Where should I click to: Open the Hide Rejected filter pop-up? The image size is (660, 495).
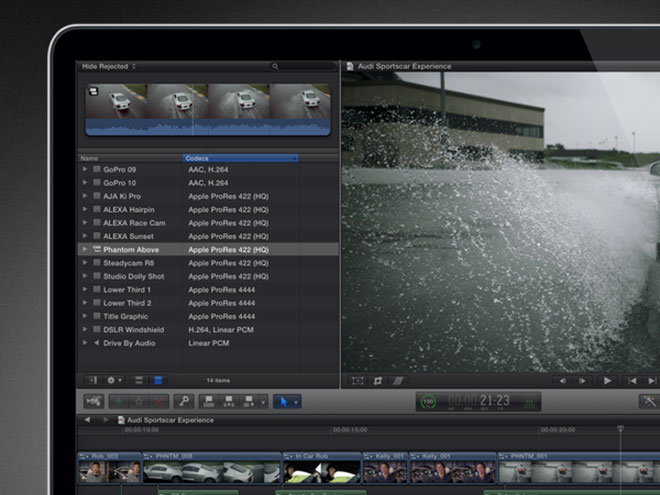click(109, 66)
